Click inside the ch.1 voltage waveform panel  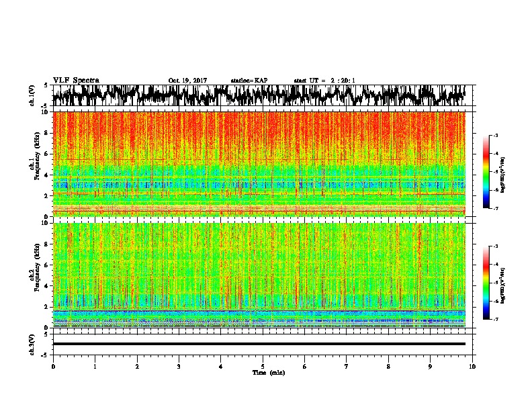(x=264, y=95)
